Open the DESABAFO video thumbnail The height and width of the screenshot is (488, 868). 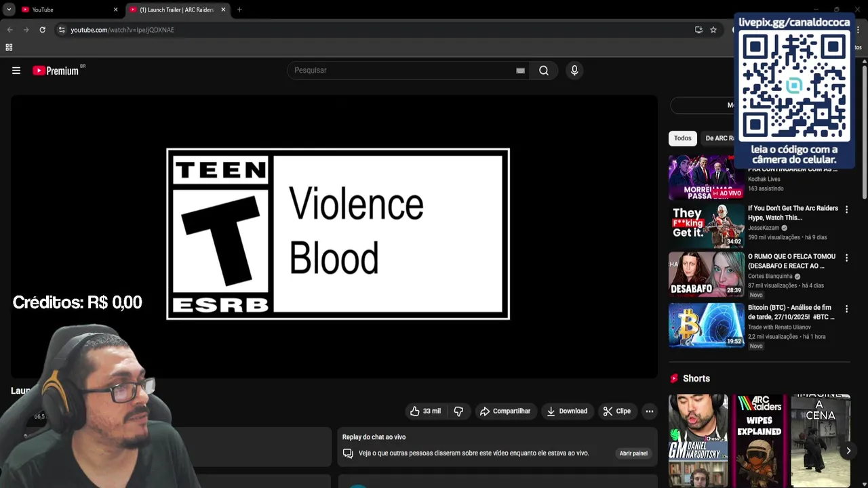pos(706,274)
